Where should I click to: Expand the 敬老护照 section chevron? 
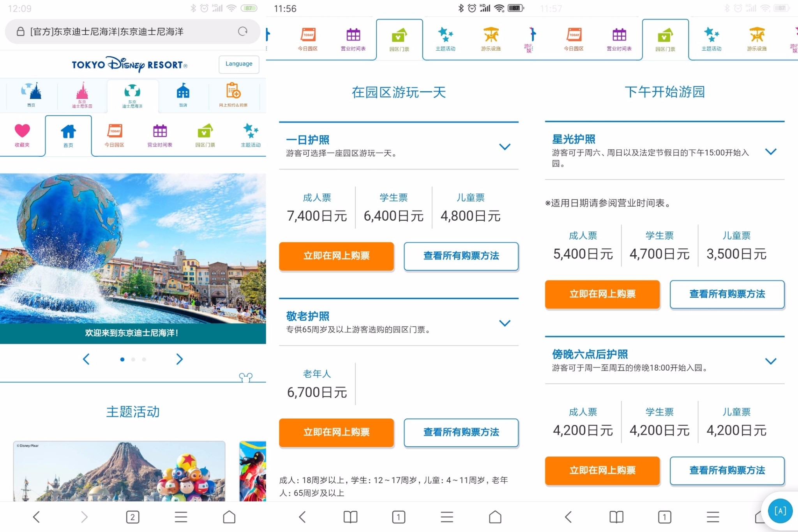505,323
